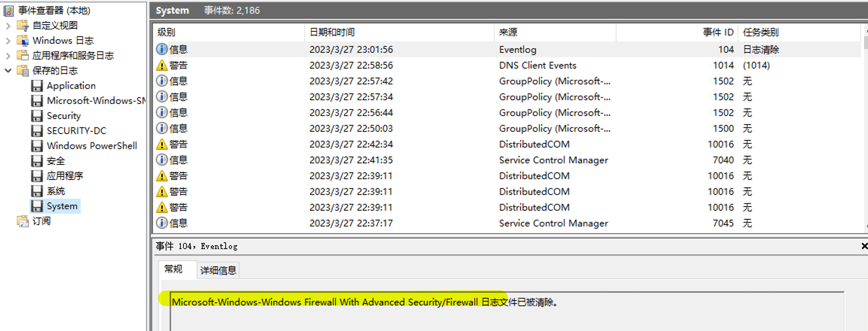
Task: Click the 事件查看器 (本地) root icon
Action: pos(8,11)
